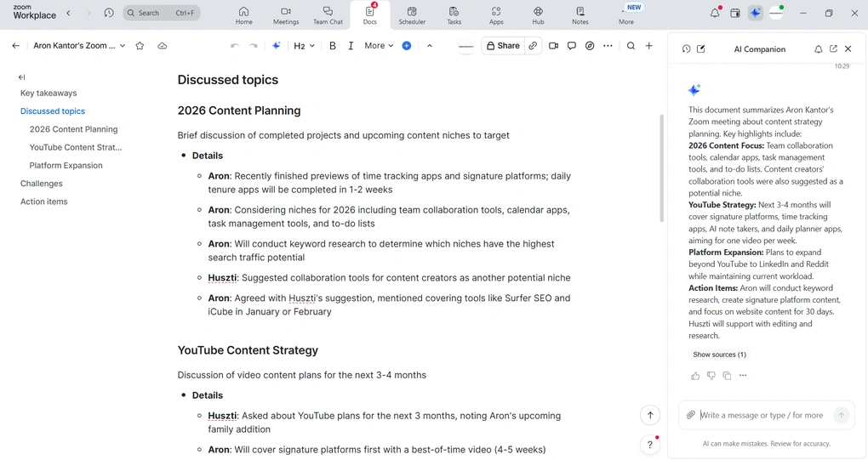The height and width of the screenshot is (460, 868).
Task: Start a new AI Companion chat
Action: 701,48
